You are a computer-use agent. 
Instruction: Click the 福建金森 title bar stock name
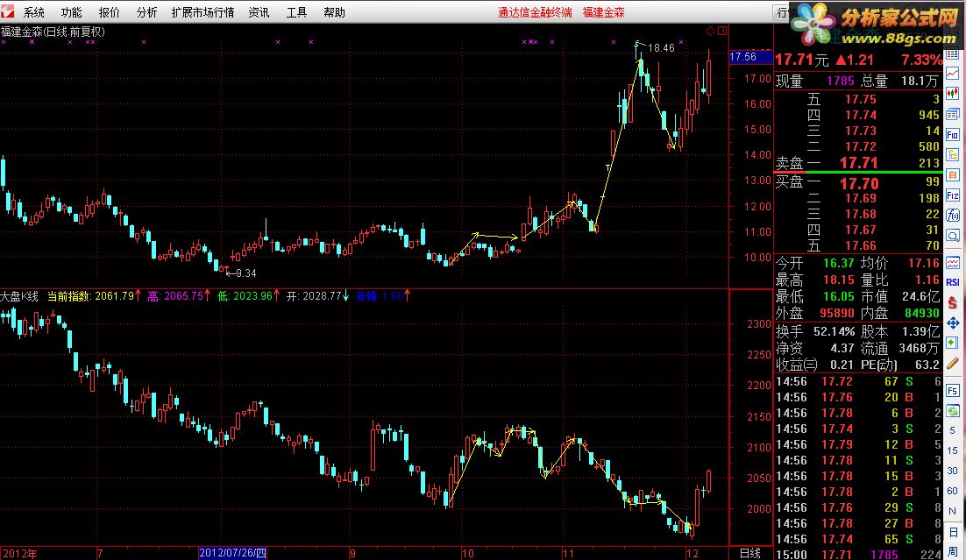pos(604,12)
